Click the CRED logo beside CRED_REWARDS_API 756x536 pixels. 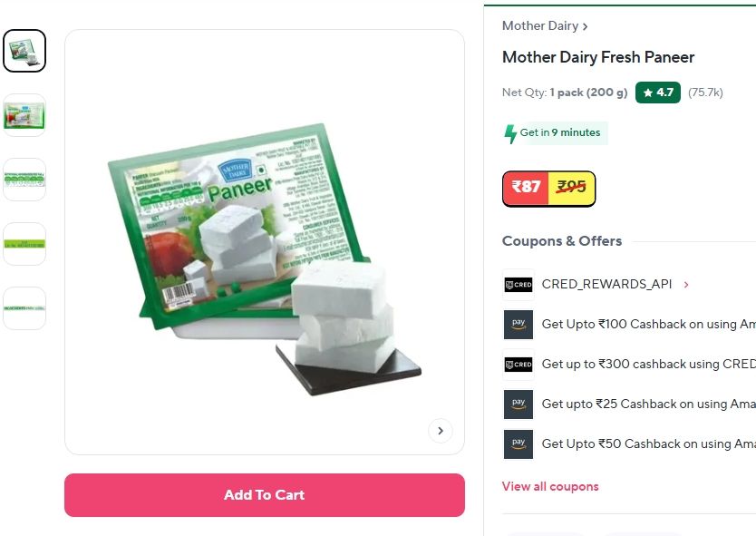[519, 285]
